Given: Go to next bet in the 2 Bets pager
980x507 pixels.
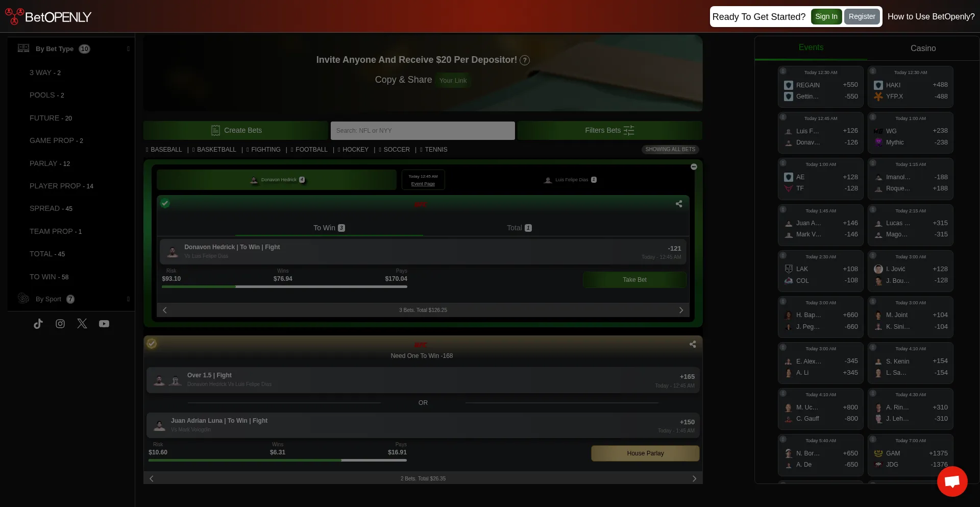Looking at the screenshot, I should [x=694, y=478].
